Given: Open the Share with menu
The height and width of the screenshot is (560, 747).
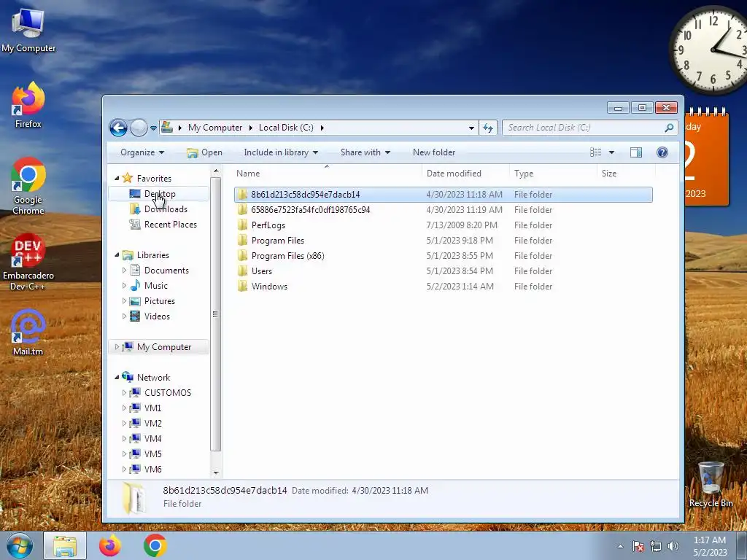Looking at the screenshot, I should 365,152.
